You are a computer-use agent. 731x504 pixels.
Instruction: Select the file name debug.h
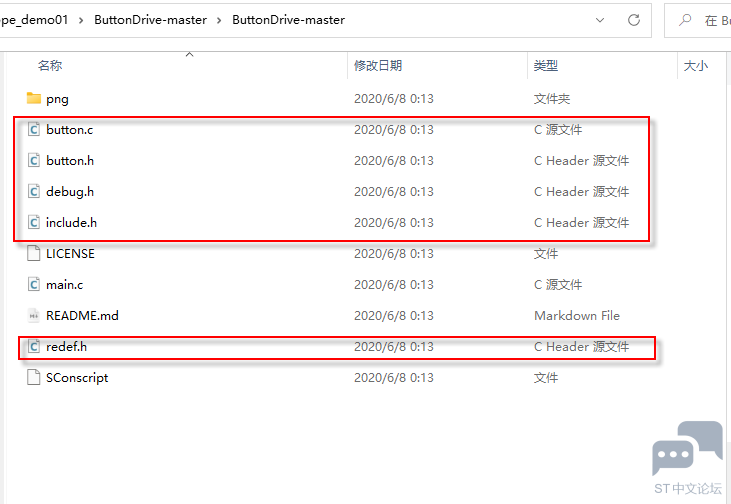click(x=70, y=192)
